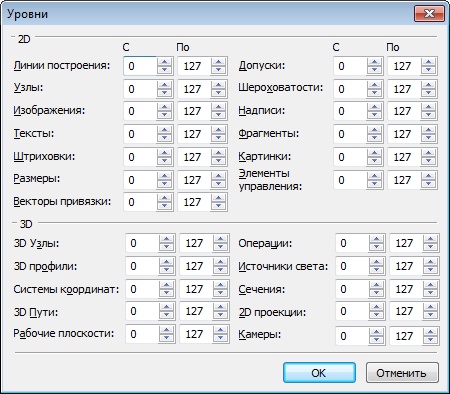Decrease the Линии построения По value
The height and width of the screenshot is (394, 450).
pyautogui.click(x=218, y=70)
